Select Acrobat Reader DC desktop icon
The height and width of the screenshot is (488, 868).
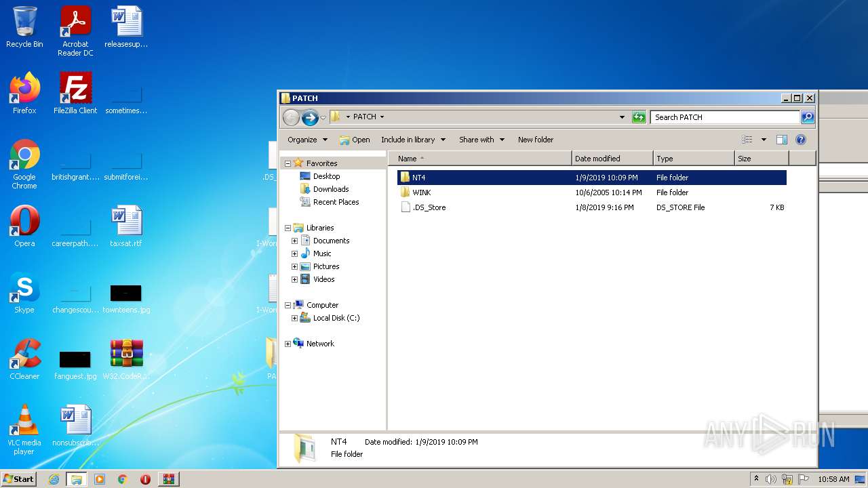pos(75,31)
